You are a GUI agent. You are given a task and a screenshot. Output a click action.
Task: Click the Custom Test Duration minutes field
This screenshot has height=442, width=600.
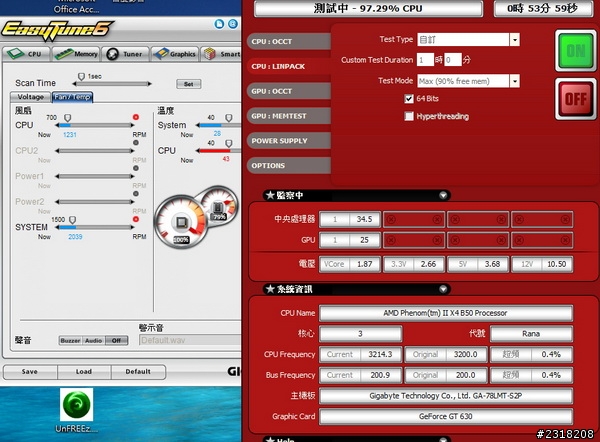pyautogui.click(x=453, y=60)
